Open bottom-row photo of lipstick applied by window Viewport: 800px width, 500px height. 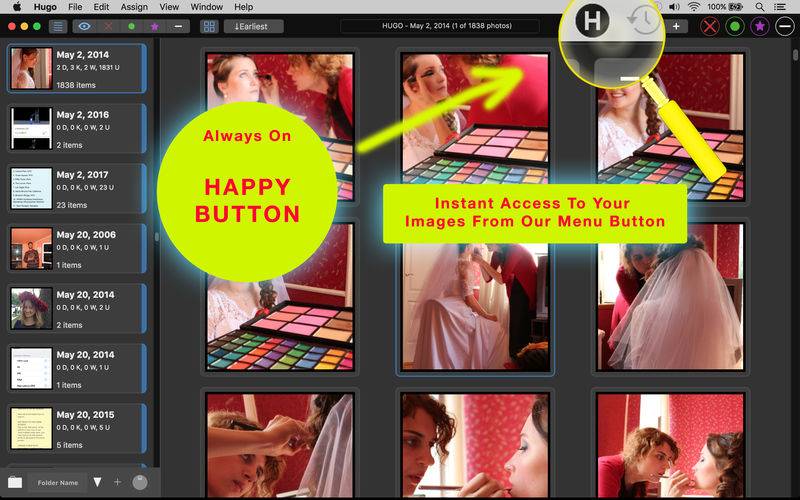(670, 444)
